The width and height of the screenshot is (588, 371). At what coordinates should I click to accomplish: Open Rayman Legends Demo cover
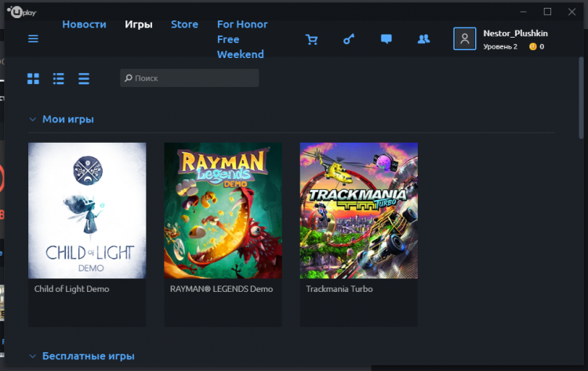223,210
